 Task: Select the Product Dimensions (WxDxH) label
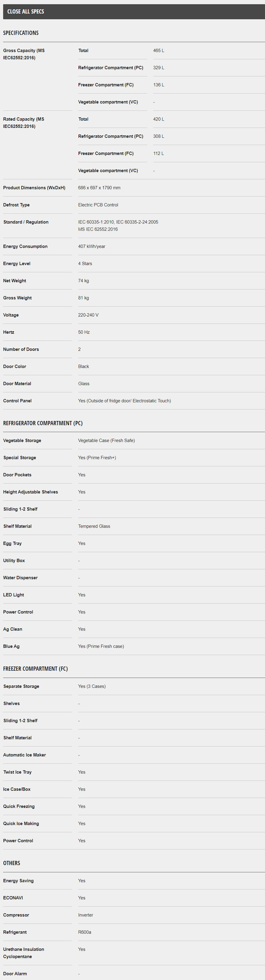point(34,188)
